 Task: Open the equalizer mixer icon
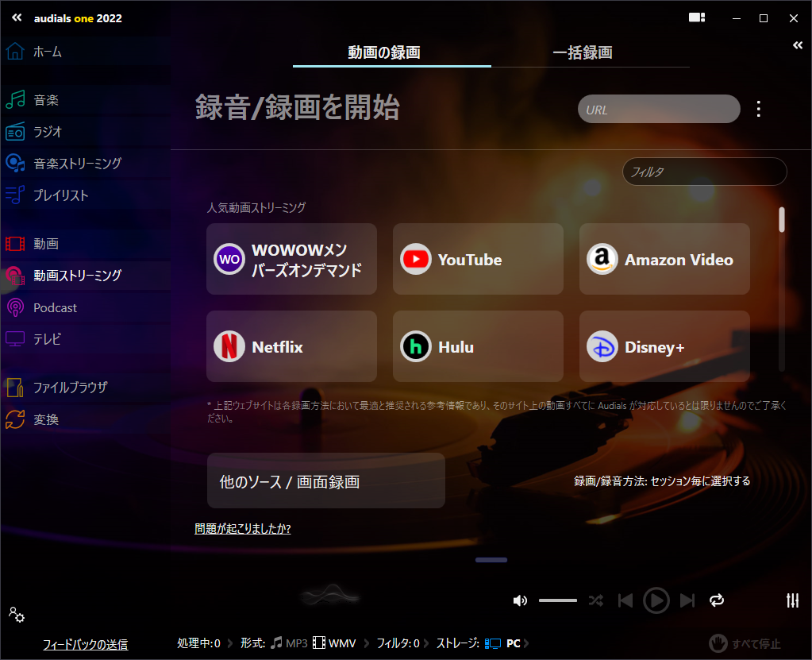tap(792, 600)
